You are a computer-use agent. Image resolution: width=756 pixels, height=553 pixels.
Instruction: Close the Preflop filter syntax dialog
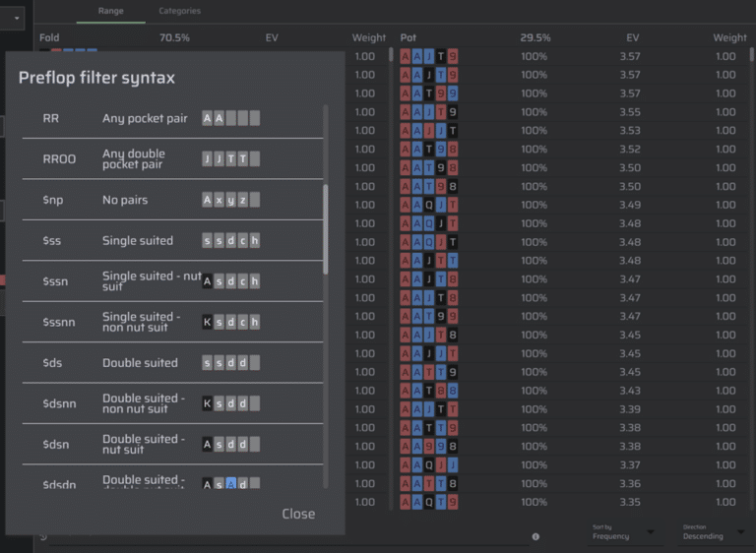pos(298,514)
